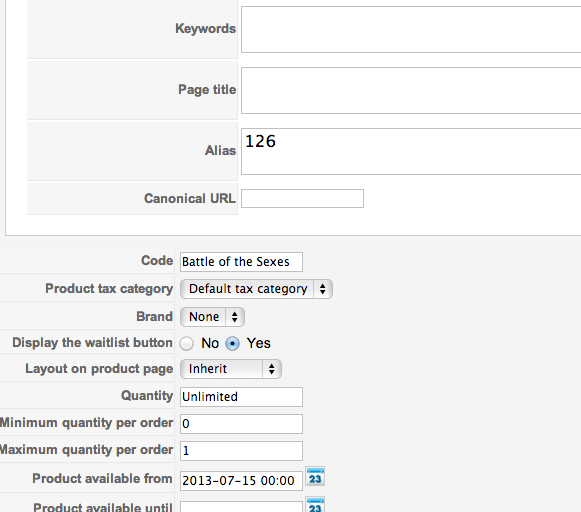Viewport: 581px width, 512px height.
Task: Click the Code field Battle of the Sexes
Action: (241, 262)
